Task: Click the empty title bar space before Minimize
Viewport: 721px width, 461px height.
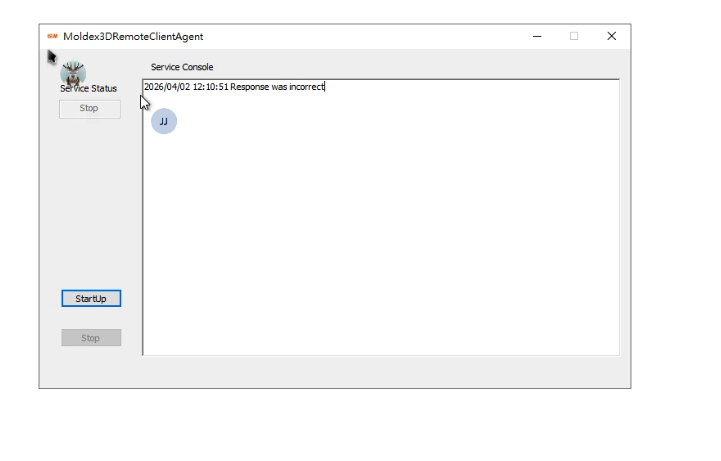Action: coord(400,36)
